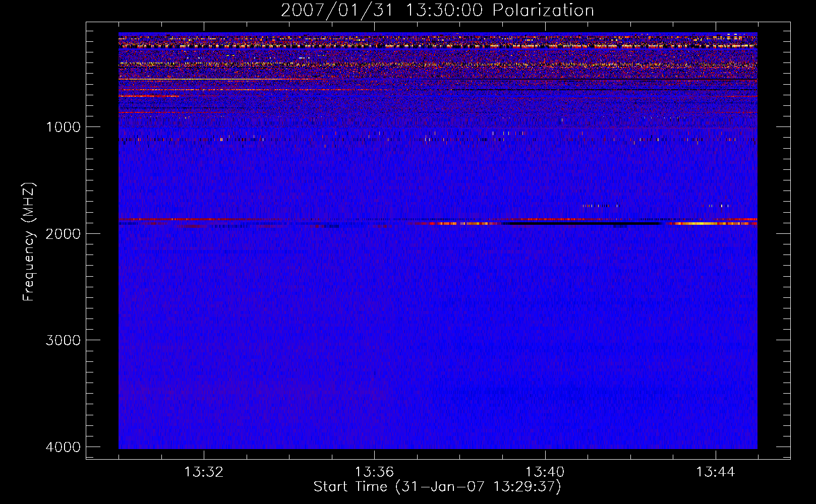Click the '3000' frequency tick label
The image size is (816, 504).
(63, 340)
